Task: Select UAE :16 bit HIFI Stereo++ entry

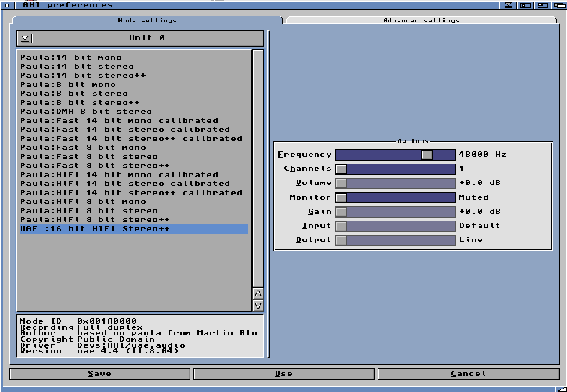Action: coord(95,229)
